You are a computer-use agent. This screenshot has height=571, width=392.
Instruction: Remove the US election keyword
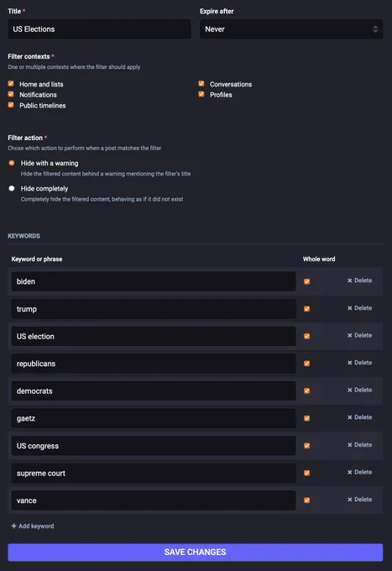tap(359, 335)
